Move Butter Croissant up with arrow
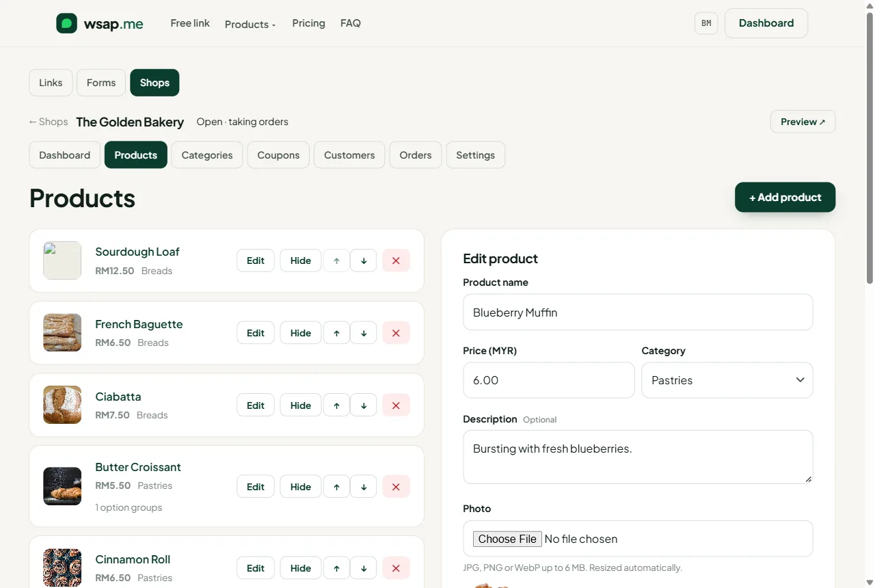This screenshot has width=875, height=588. tap(336, 487)
